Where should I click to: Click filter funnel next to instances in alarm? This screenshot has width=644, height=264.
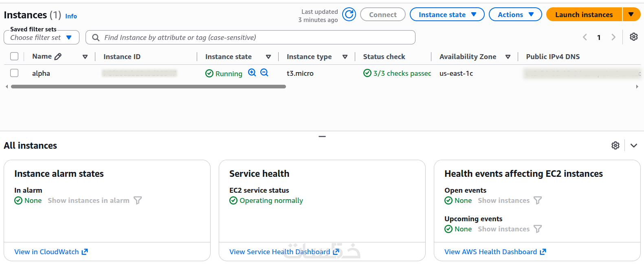(x=138, y=200)
